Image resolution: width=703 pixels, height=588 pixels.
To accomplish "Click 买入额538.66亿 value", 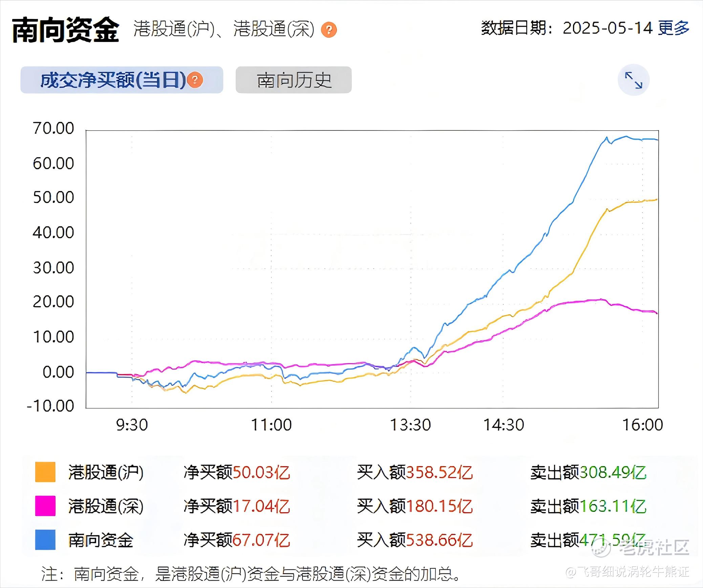I will tap(415, 540).
